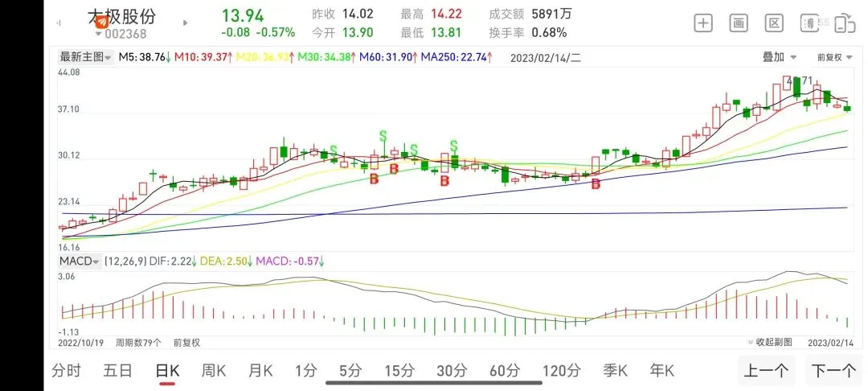Tap the date label 2023/02/14/二

(546, 57)
